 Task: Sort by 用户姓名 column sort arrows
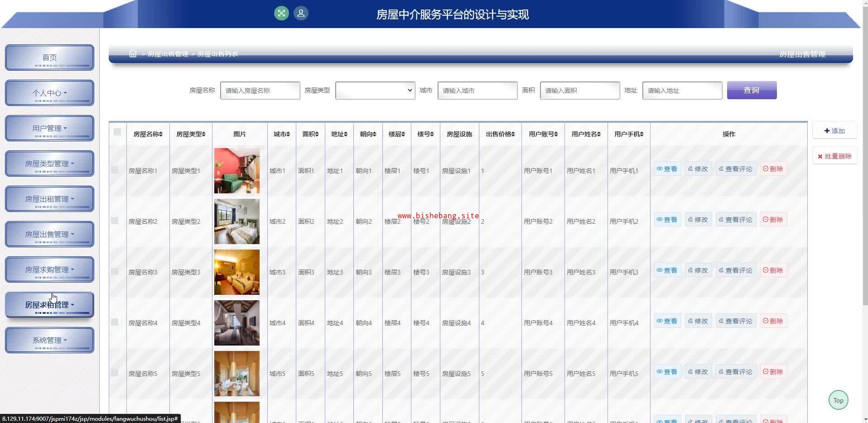598,135
